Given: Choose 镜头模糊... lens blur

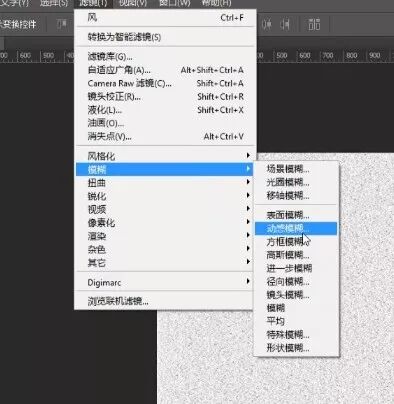Looking at the screenshot, I should (296, 295).
